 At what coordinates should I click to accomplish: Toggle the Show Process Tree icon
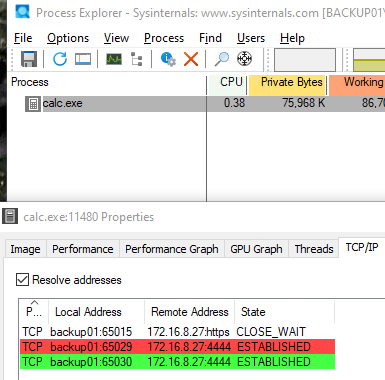tap(136, 59)
